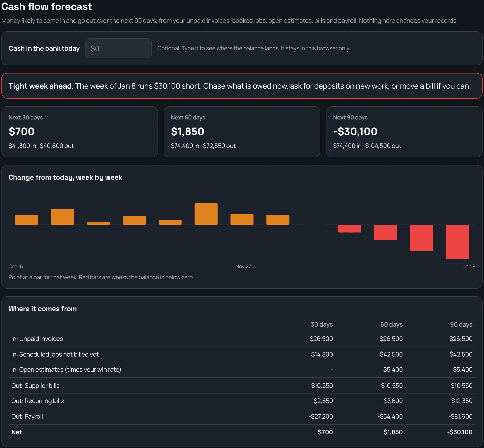Click the 'Out: Recurring bills' row label
The image size is (484, 448).
[x=37, y=401]
